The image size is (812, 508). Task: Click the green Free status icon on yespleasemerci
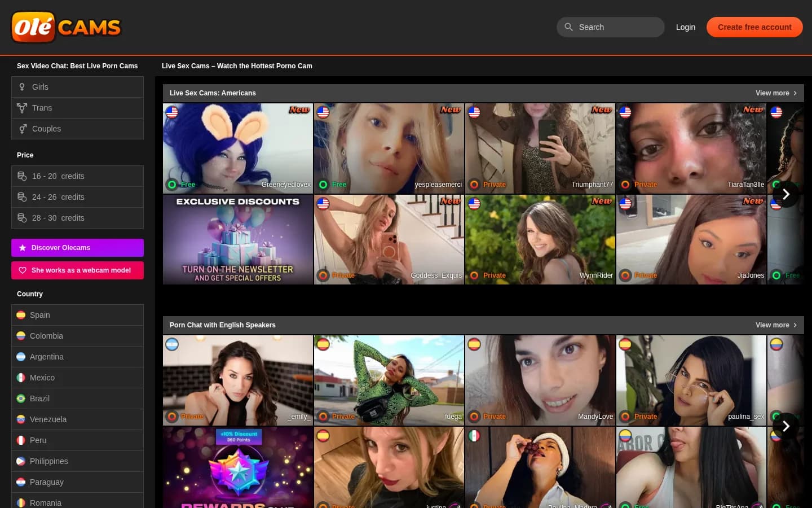pyautogui.click(x=323, y=185)
